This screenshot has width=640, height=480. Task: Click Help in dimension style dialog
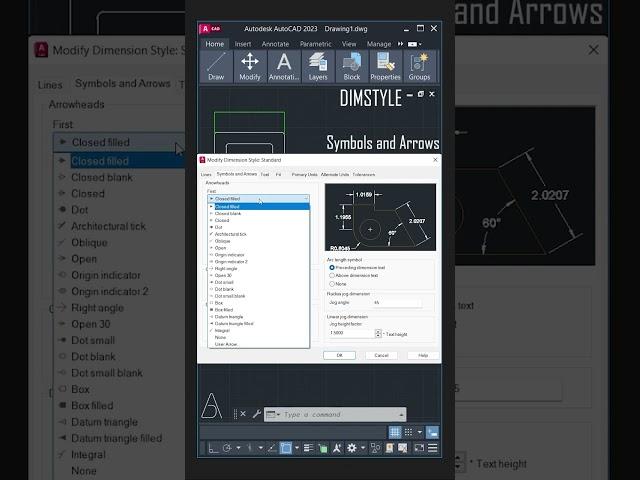(423, 355)
